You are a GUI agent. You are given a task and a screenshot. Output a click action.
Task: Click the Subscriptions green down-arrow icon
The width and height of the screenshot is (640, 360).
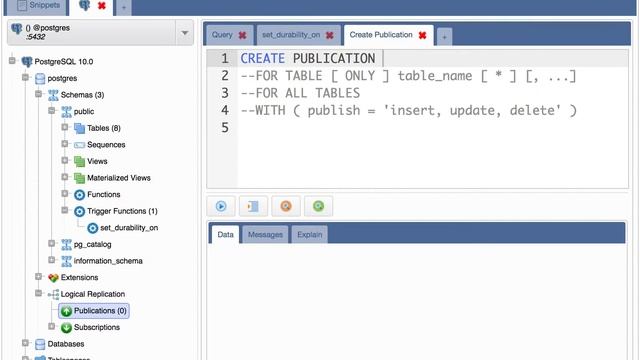pyautogui.click(x=66, y=328)
